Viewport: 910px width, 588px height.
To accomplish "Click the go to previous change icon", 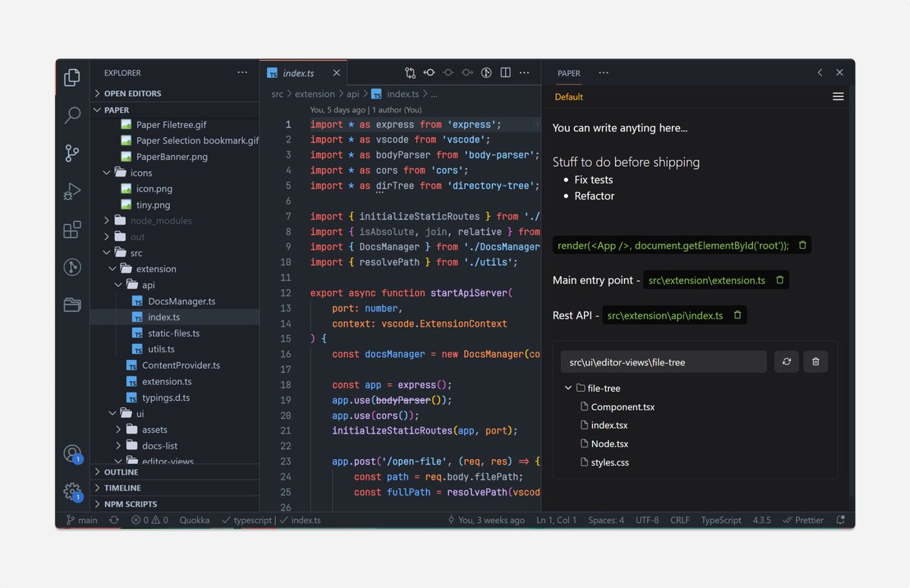I will (x=429, y=73).
